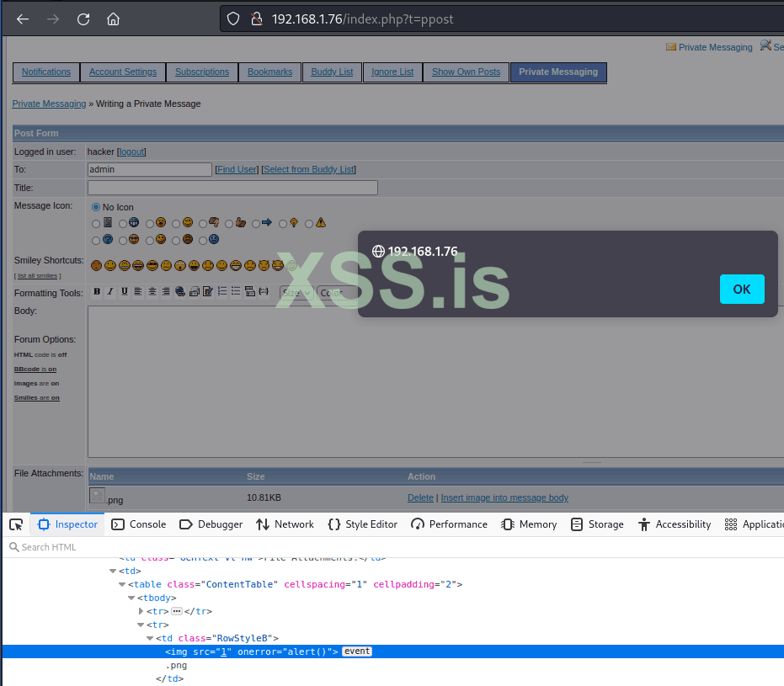
Task: Open the Storage tab
Action: click(598, 524)
